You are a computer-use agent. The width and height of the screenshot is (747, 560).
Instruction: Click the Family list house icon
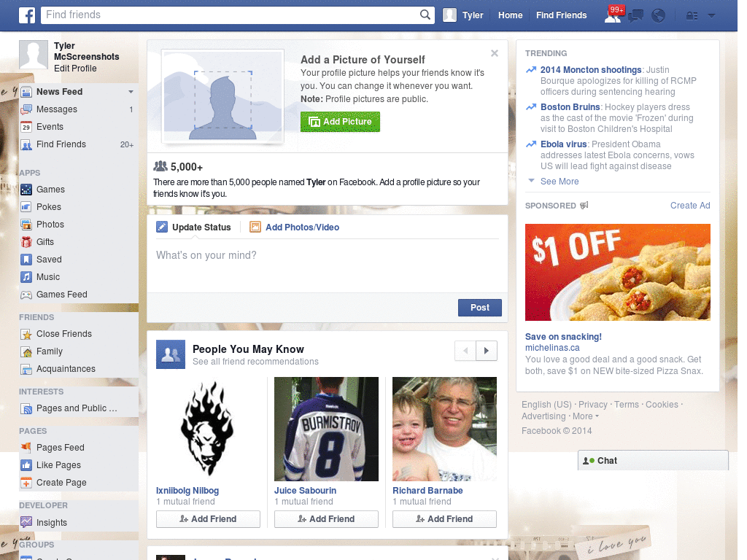[27, 352]
